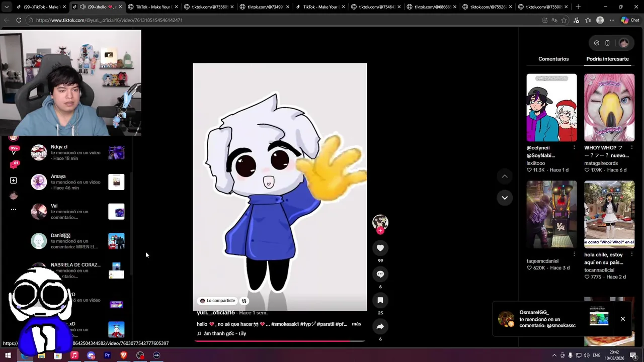Open the three-dot more menu in sidebar
The height and width of the screenshot is (362, 644).
14,209
